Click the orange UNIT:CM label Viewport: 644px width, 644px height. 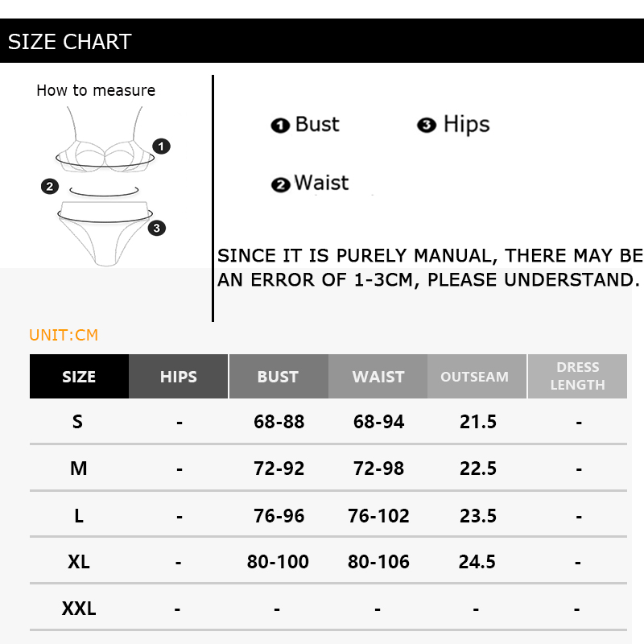[x=64, y=335]
